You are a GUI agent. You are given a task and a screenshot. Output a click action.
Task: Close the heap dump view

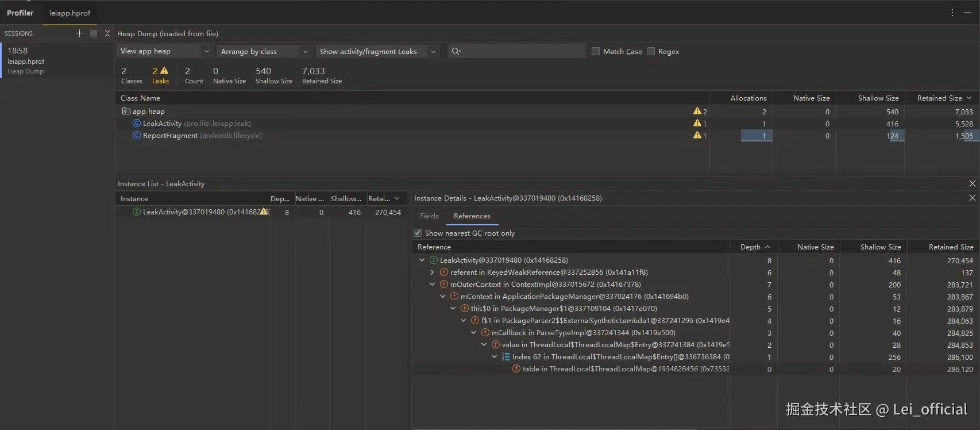(x=107, y=33)
